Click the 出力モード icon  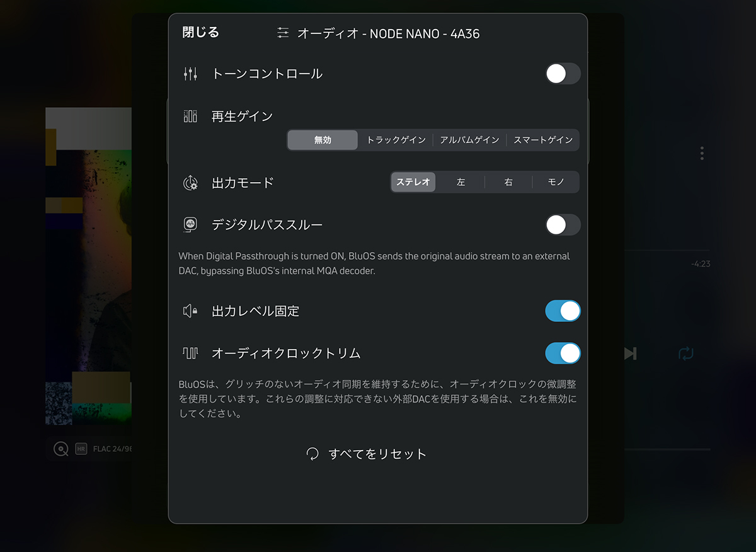click(190, 183)
